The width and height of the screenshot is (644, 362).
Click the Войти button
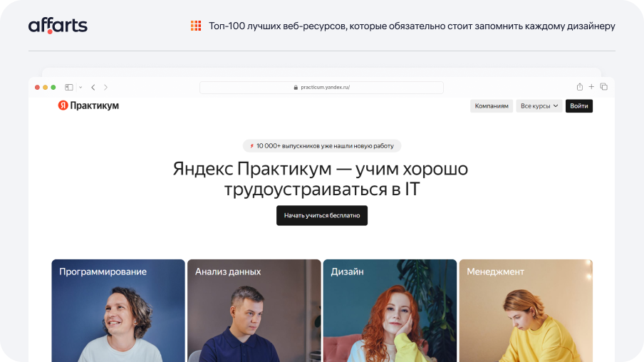(x=579, y=106)
